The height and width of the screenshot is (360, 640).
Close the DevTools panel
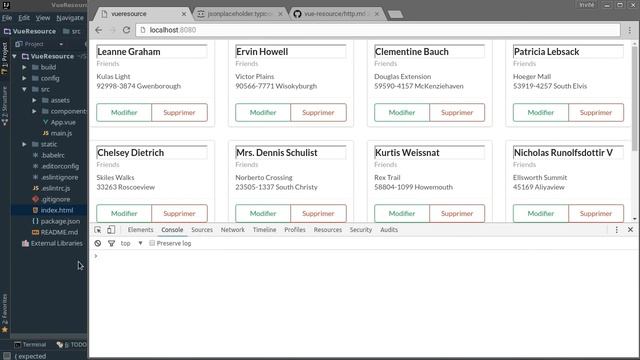click(x=630, y=230)
